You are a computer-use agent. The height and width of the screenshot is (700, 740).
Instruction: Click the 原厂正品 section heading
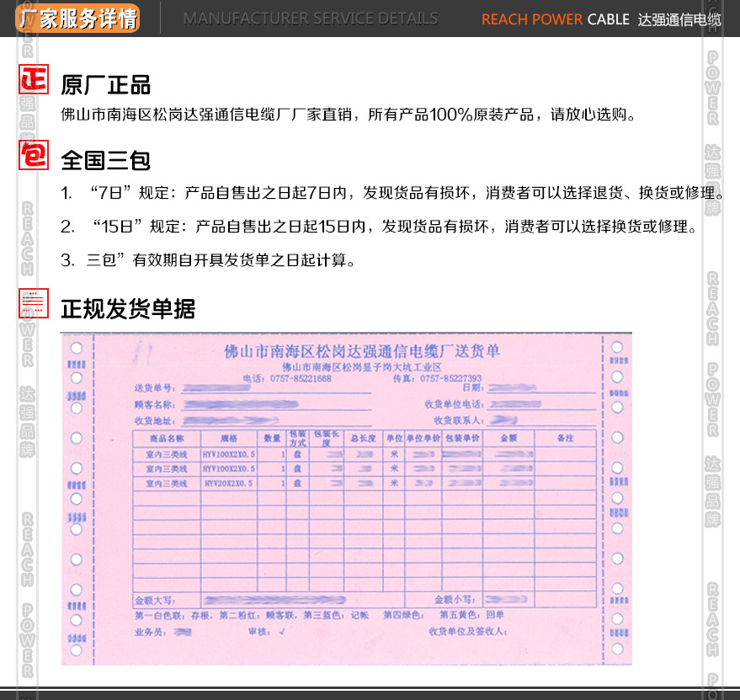point(106,85)
